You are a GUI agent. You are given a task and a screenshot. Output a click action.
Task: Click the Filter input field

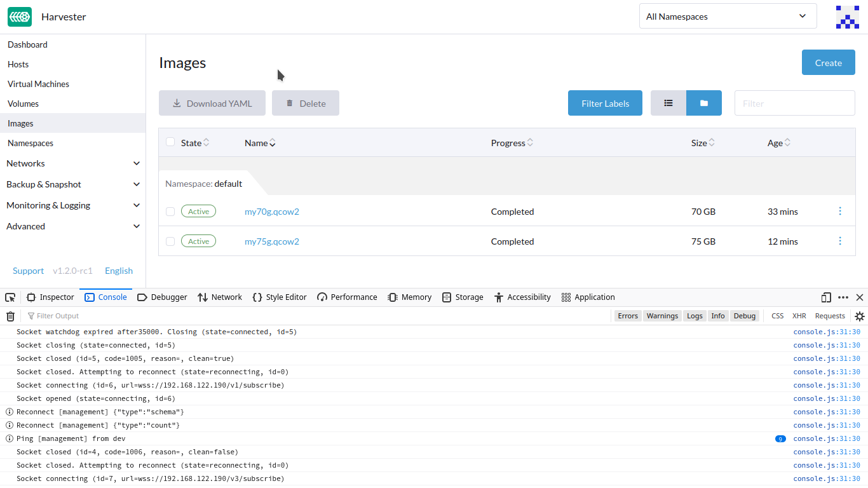tap(794, 102)
